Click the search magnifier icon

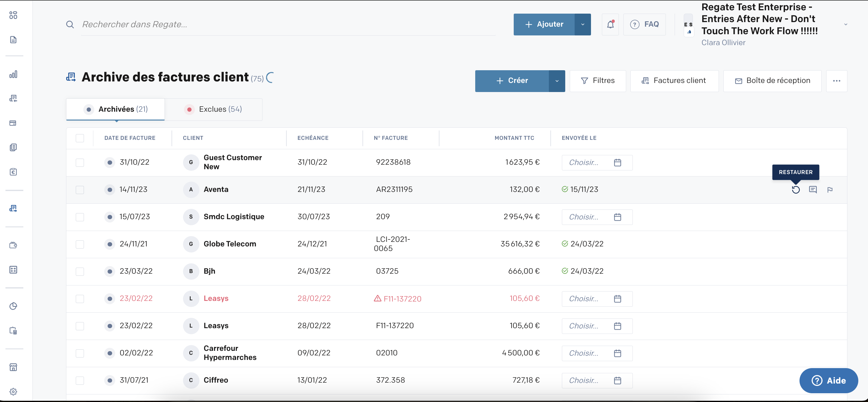coord(70,24)
